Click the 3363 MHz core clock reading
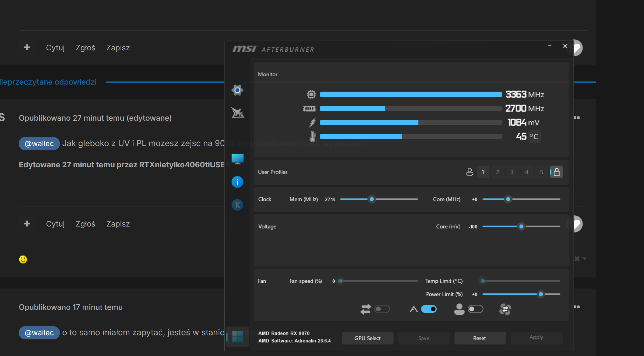644x356 pixels. point(525,94)
